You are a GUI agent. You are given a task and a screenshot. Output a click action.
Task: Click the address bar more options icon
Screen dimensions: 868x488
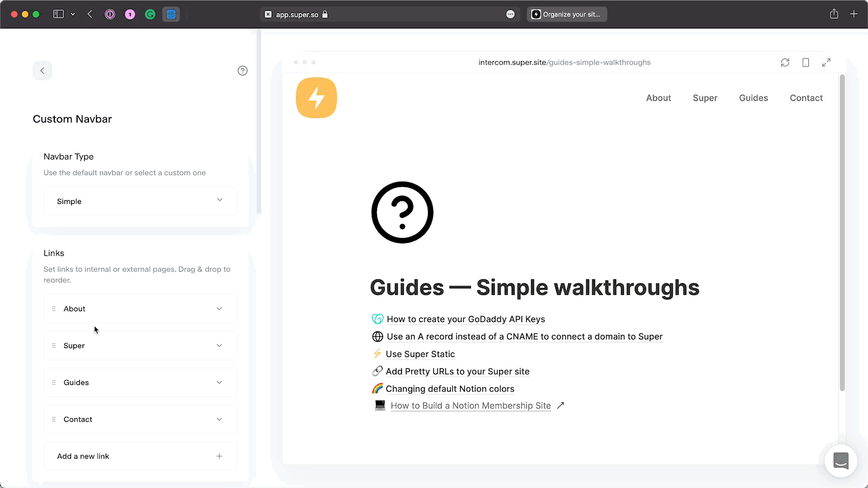[510, 15]
